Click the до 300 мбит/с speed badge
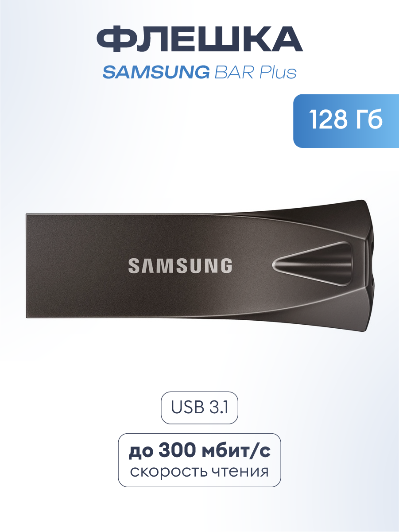The width and height of the screenshot is (399, 532). tap(199, 460)
